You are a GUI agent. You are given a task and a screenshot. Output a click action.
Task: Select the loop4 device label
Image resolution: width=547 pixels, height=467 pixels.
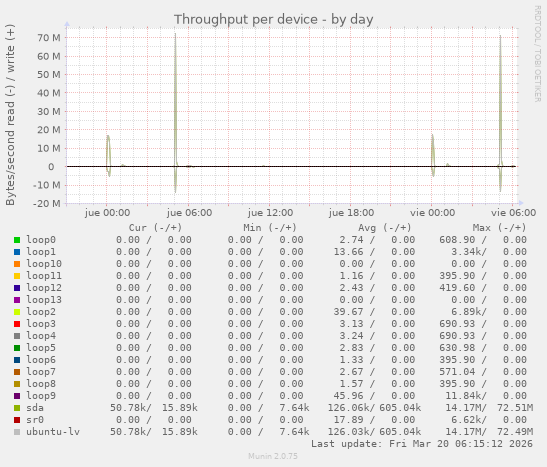41,336
